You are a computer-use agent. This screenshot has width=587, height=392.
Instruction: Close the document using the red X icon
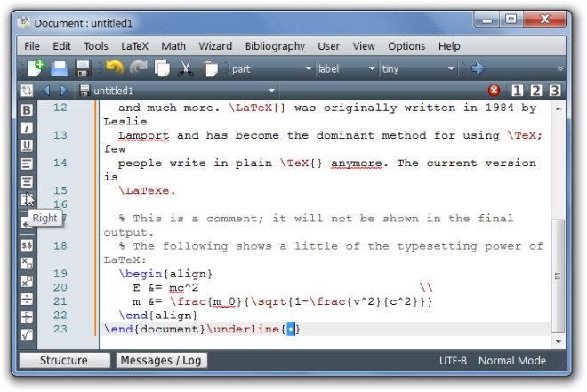coord(494,90)
